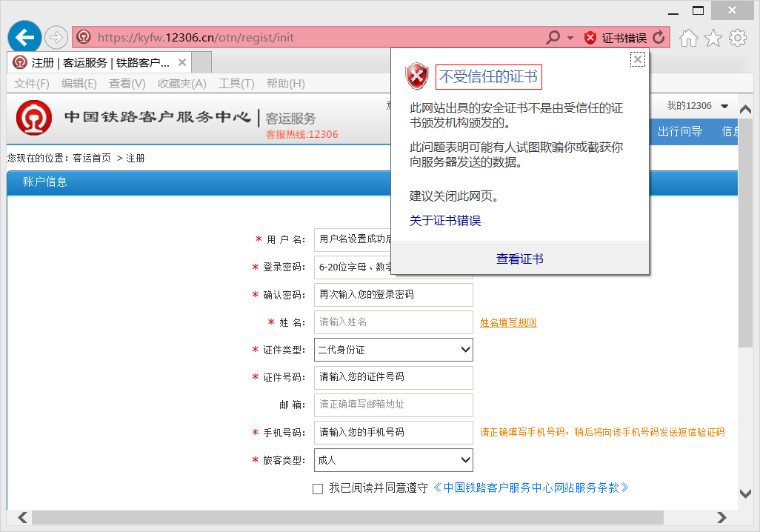This screenshot has height=532, width=760.
Task: Open the 查看(V) menu
Action: pyautogui.click(x=127, y=84)
